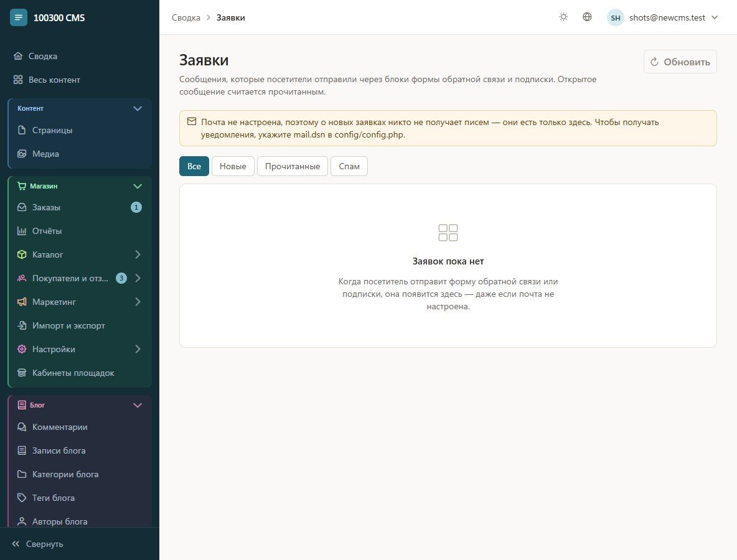
Task: Open the language globe icon
Action: coord(587,17)
